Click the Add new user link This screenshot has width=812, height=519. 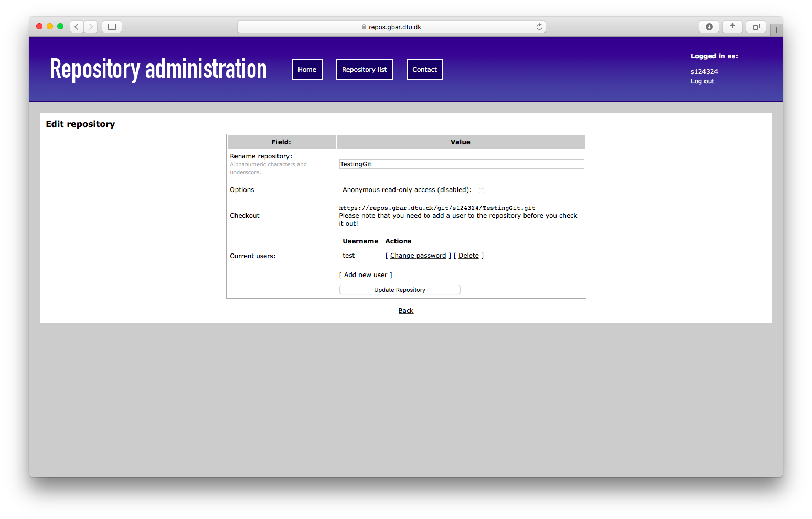(x=366, y=275)
